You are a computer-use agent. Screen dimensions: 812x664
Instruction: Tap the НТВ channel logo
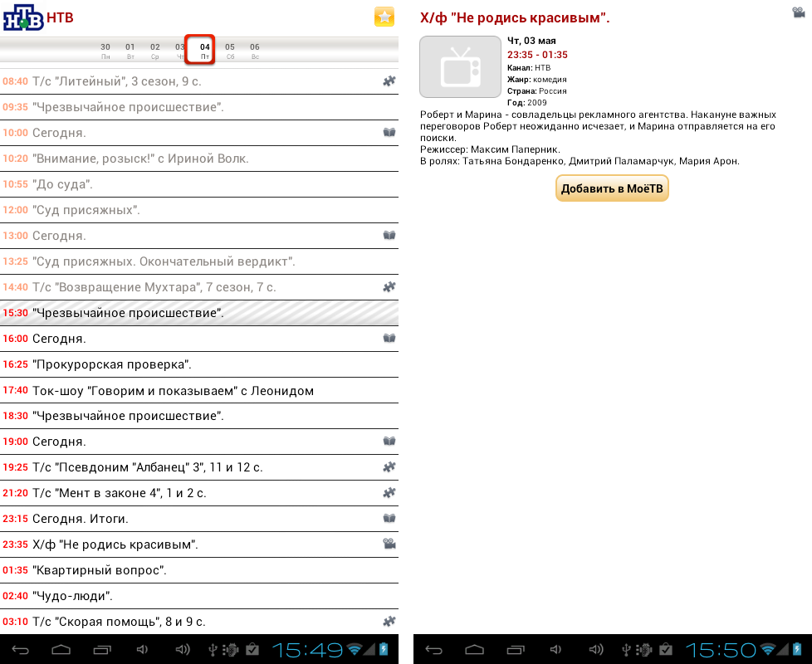23,17
